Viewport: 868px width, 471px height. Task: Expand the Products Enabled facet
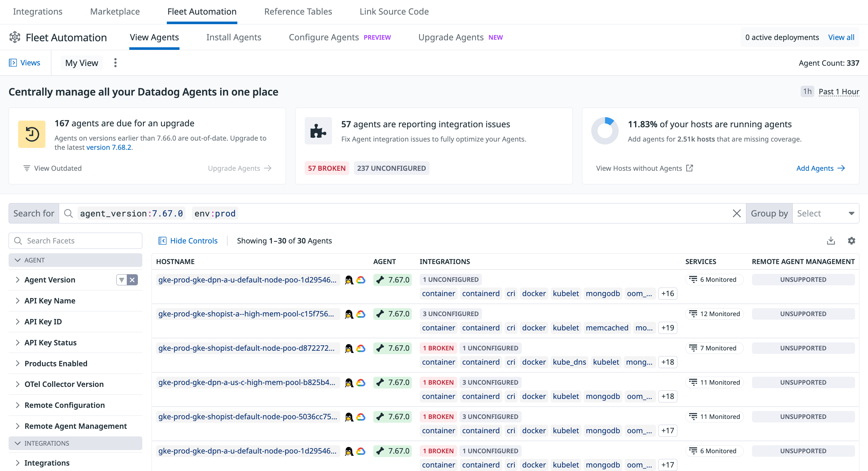(17, 363)
